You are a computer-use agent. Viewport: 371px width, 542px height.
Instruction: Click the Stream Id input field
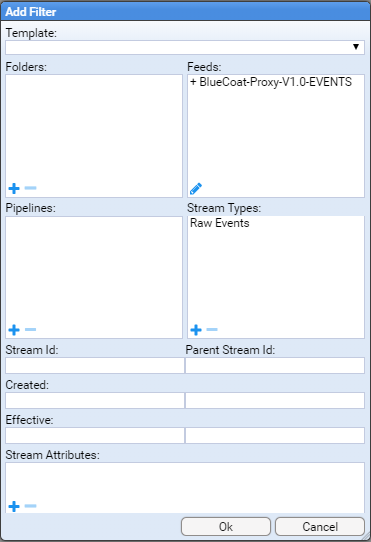95,365
